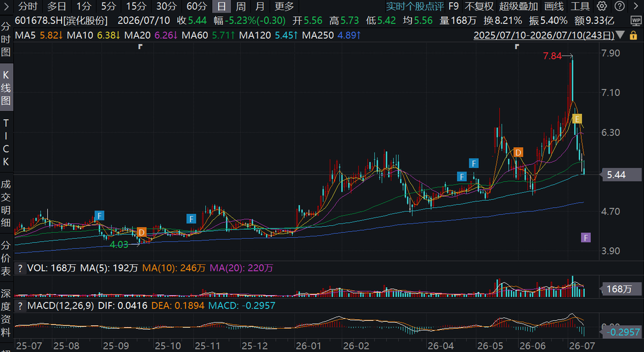Open the 更多 period dropdown
Screen dimensions: 644x352
(x=284, y=6)
